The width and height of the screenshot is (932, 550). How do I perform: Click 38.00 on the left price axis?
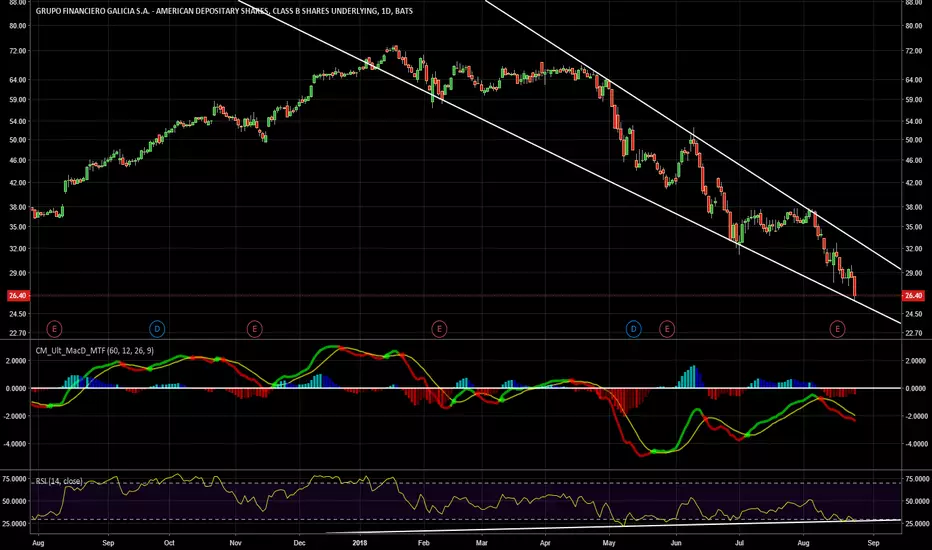pyautogui.click(x=18, y=208)
